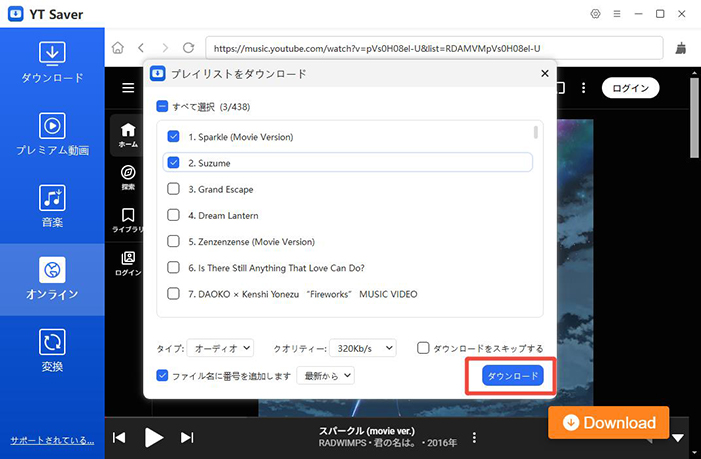701x459 pixels.
Task: Check 3. Grand Escape
Action: coord(173,189)
